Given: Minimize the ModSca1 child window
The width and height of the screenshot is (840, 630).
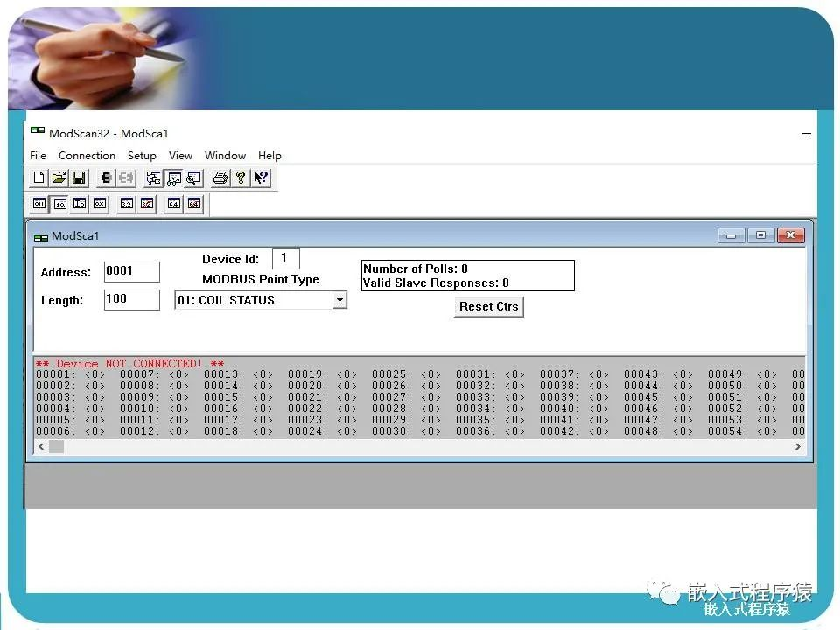Looking at the screenshot, I should (x=731, y=235).
